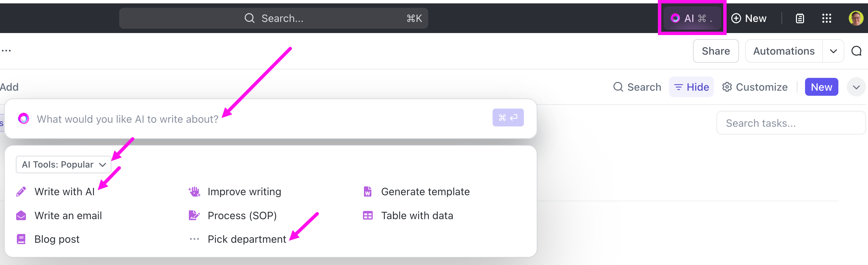Launch Generate template
This screenshot has height=265, width=868.
coord(425,192)
